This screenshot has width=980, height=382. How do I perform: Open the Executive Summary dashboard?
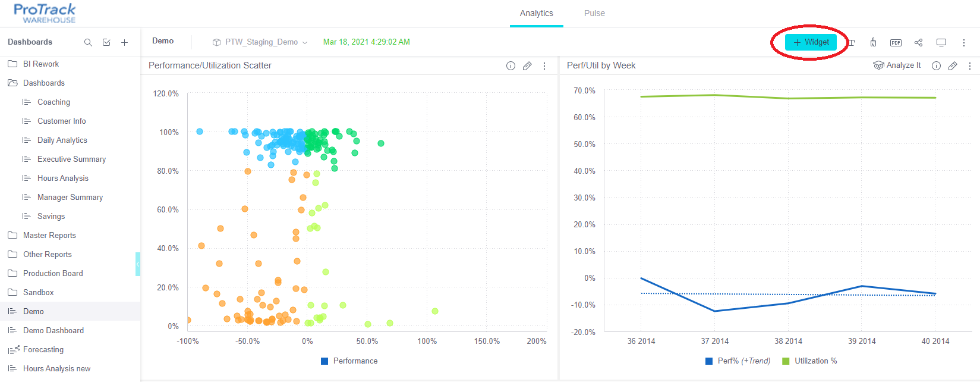coord(71,159)
